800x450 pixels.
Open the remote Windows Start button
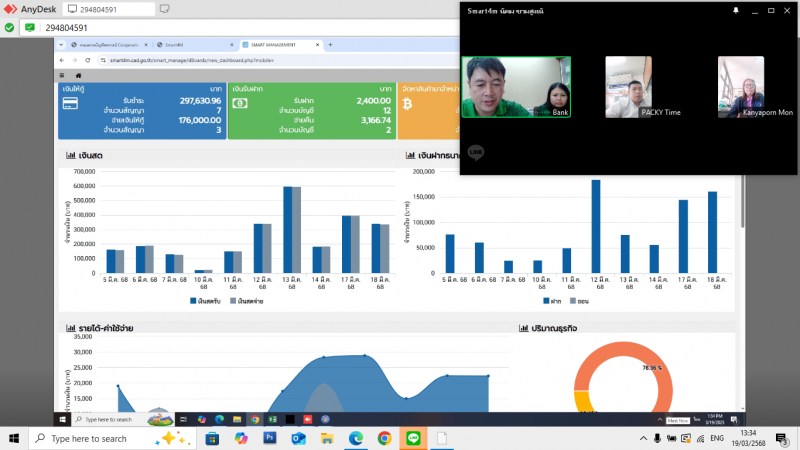click(x=62, y=419)
